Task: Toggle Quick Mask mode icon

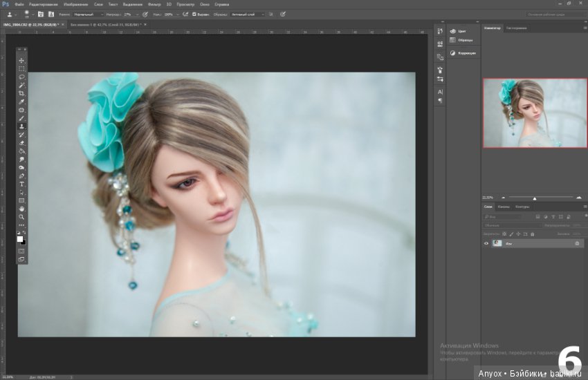Action: (x=21, y=251)
